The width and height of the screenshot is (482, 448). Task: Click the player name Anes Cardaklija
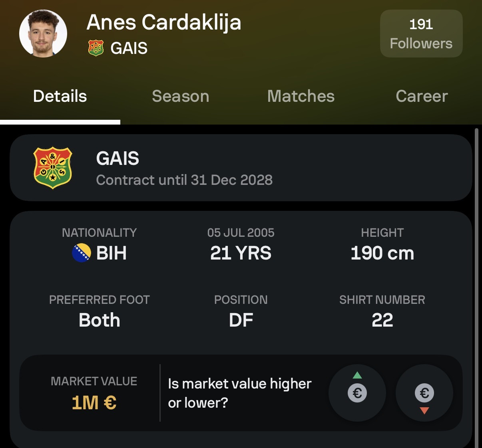[164, 22]
